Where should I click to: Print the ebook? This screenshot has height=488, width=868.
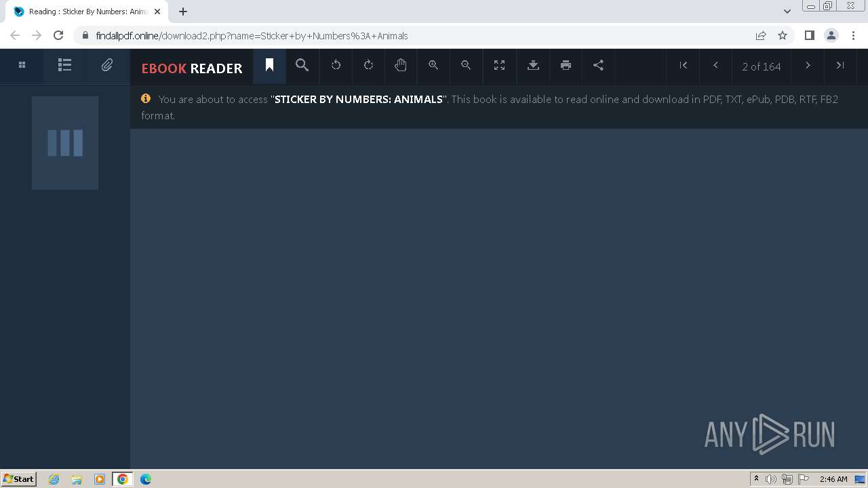tap(566, 65)
